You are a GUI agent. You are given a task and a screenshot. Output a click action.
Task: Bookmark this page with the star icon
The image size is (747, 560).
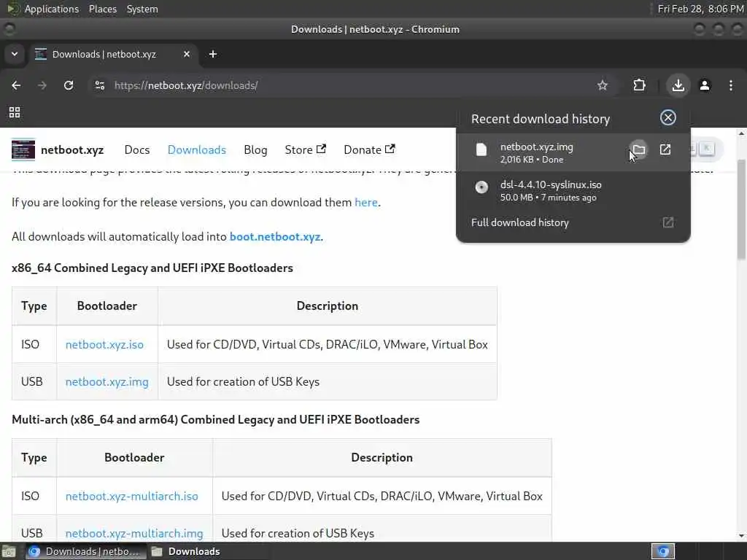pos(602,85)
